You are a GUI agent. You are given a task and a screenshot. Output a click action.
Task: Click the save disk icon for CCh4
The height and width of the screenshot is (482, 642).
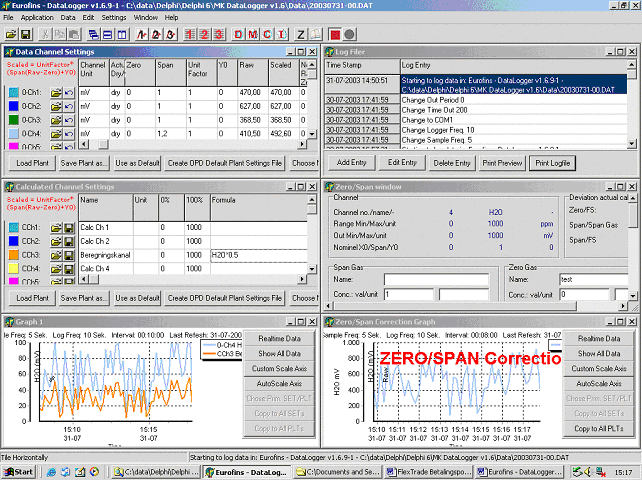click(69, 269)
